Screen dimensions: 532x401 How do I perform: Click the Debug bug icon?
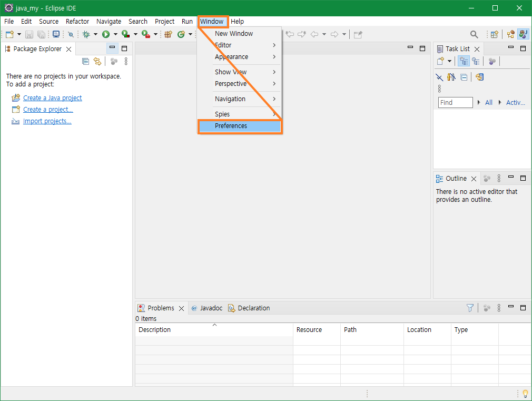click(86, 34)
